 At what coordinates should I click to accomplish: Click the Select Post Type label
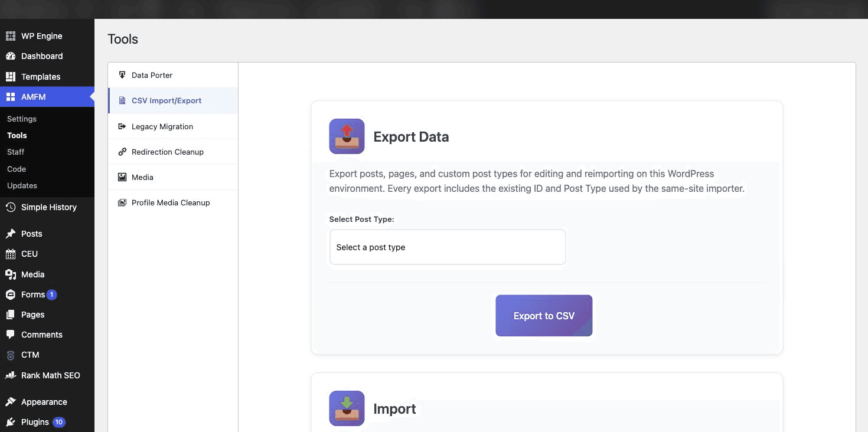tap(361, 219)
